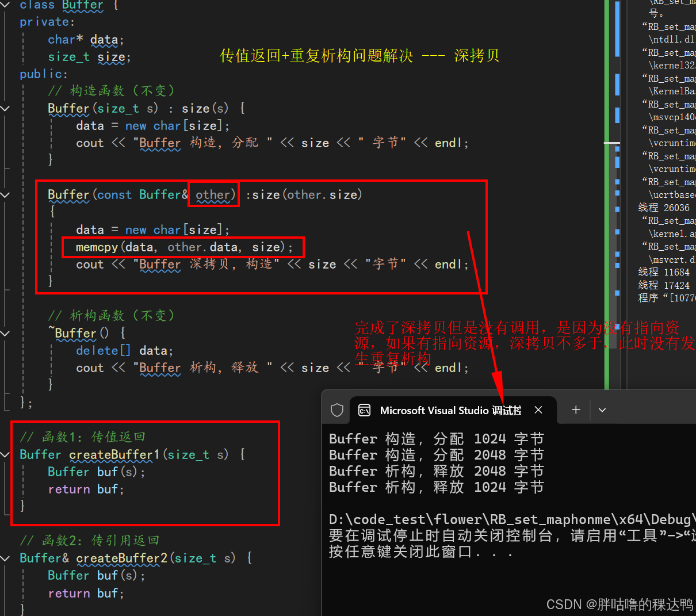Open the terminal profile dropdown arrow
This screenshot has width=696, height=616.
point(602,410)
